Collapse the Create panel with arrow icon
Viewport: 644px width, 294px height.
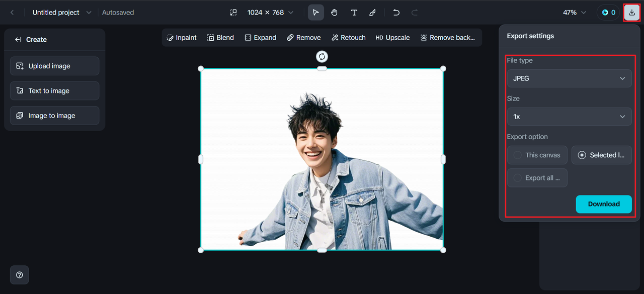click(x=18, y=40)
